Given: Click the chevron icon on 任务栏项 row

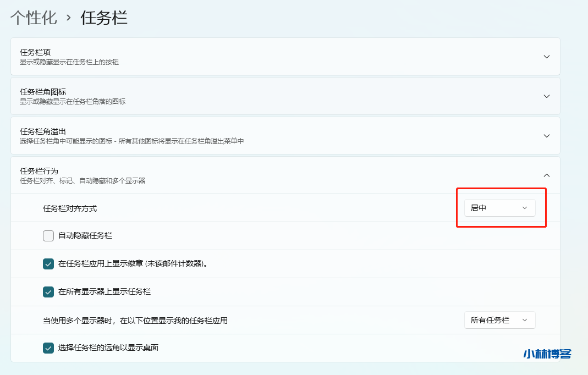Looking at the screenshot, I should [546, 57].
